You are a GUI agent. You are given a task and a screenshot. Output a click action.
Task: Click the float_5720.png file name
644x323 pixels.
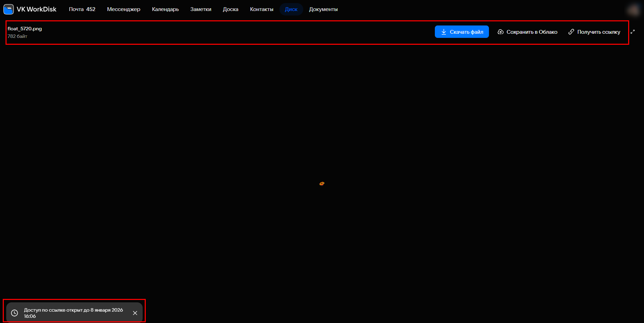tap(25, 29)
